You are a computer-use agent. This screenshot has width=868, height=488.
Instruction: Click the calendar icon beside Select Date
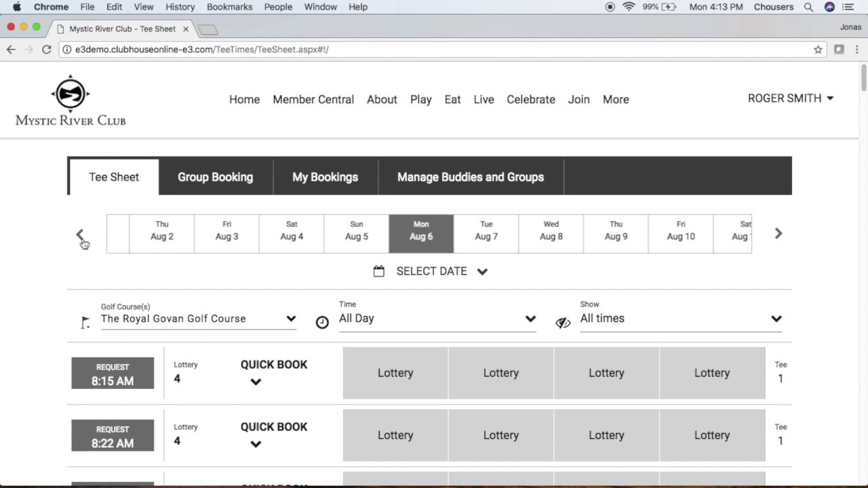[379, 271]
